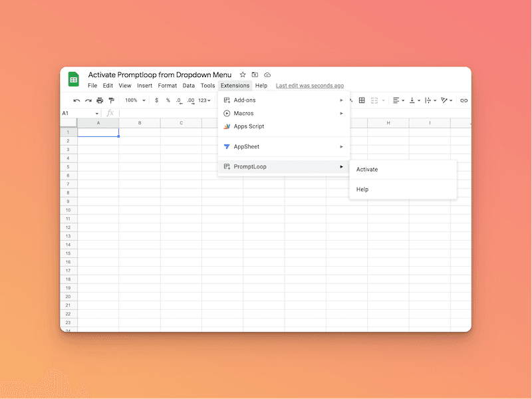The width and height of the screenshot is (532, 399).
Task: Click the formula bar input
Action: coord(295,113)
